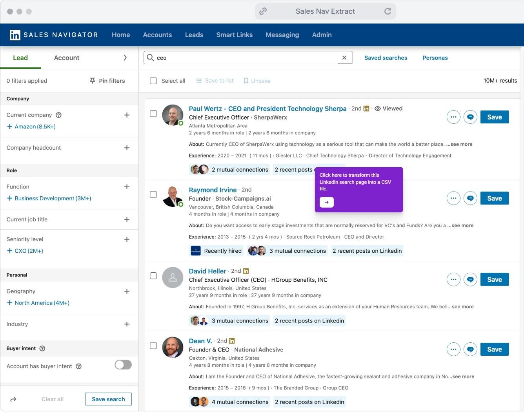524x420 pixels.
Task: Click Raymond Irvine's Recently hired tag
Action: point(217,251)
